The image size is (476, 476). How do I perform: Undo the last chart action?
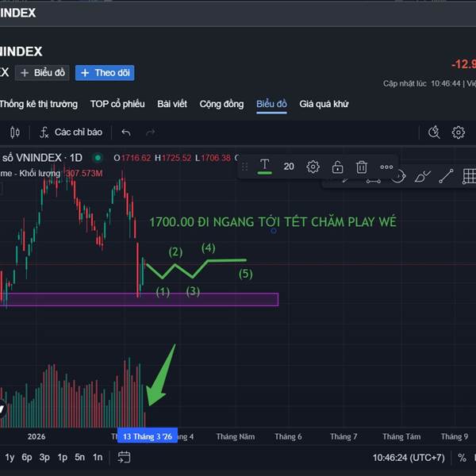(126, 132)
